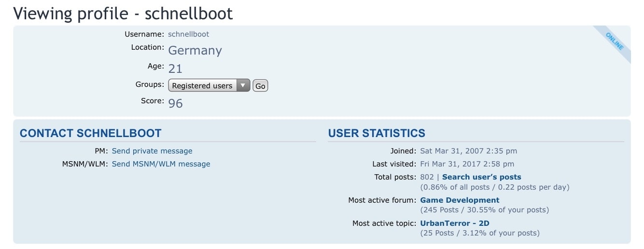Click the location value Germany
The height and width of the screenshot is (249, 644).
[x=195, y=51]
